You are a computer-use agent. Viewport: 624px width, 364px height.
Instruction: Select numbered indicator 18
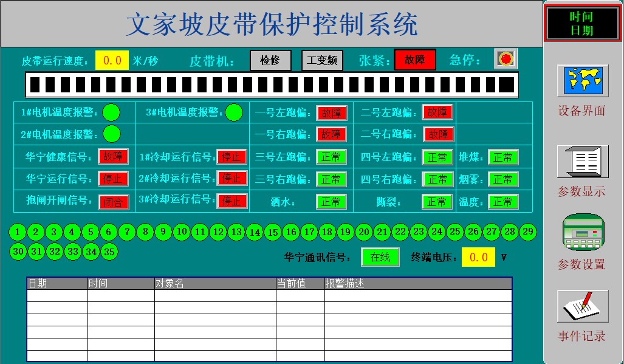pyautogui.click(x=327, y=232)
